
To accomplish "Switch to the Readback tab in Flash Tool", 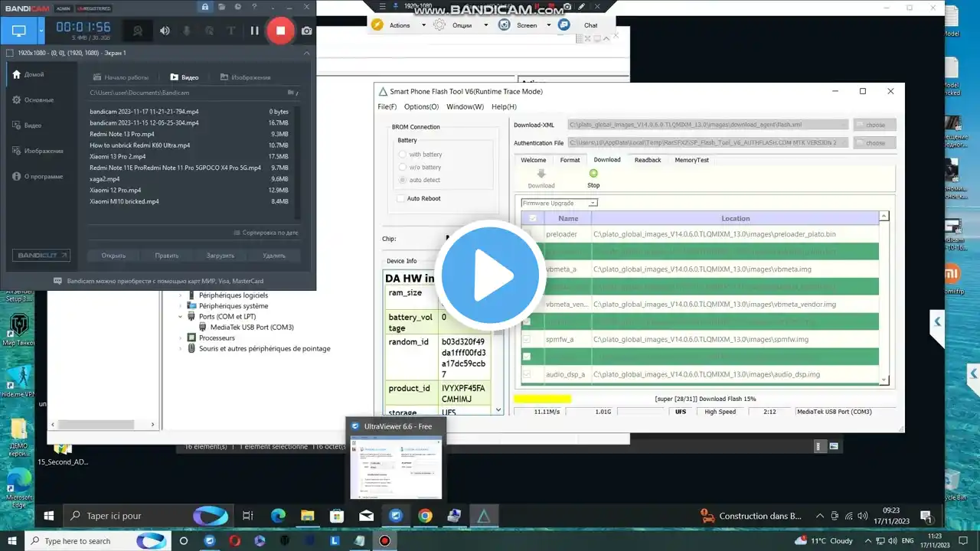I will (648, 160).
